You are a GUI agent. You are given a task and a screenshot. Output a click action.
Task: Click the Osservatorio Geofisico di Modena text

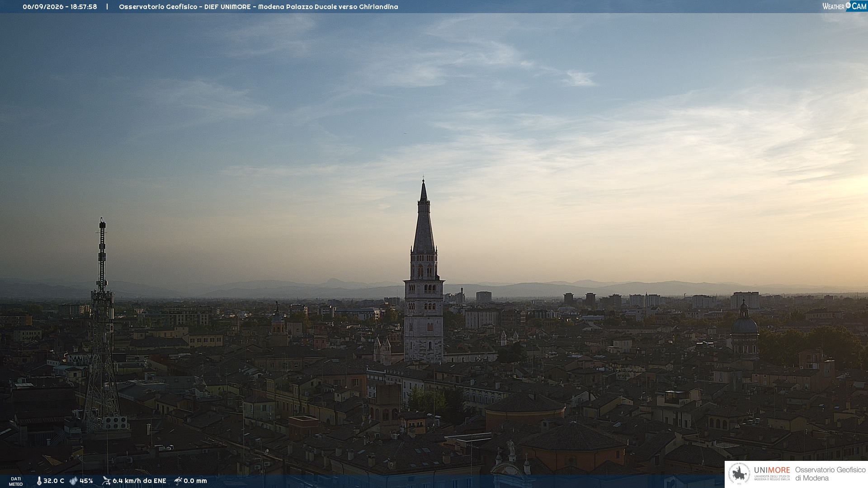(830, 474)
